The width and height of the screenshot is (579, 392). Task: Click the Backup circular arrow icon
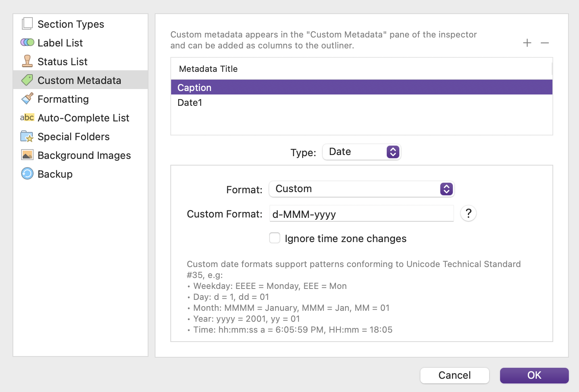27,174
